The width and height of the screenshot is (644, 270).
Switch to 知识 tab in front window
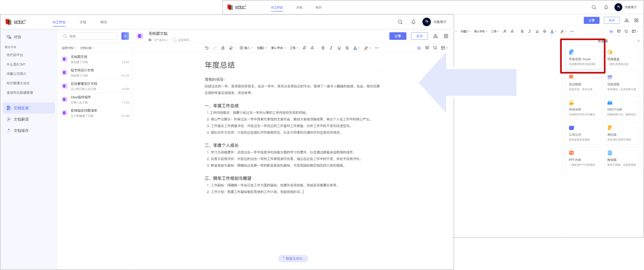tap(104, 22)
